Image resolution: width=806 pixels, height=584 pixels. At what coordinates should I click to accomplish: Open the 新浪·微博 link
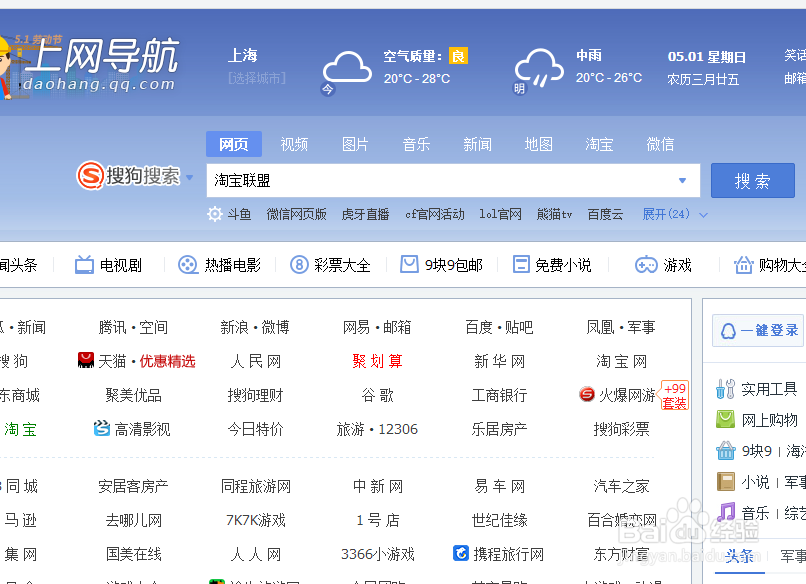[x=255, y=327]
